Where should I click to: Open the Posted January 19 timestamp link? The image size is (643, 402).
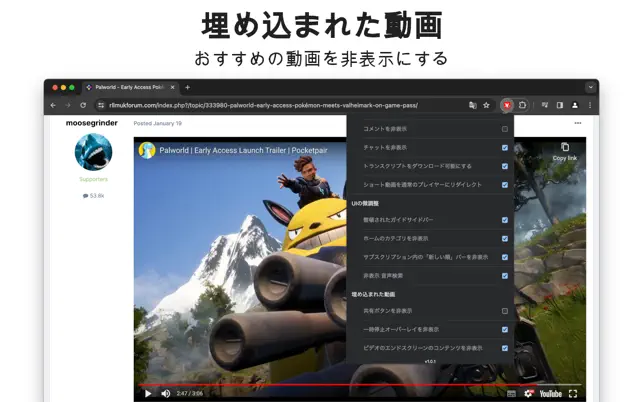157,123
